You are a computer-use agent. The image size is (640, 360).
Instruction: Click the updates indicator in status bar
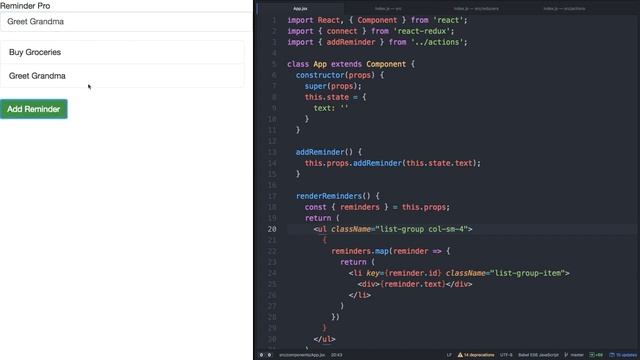623,355
